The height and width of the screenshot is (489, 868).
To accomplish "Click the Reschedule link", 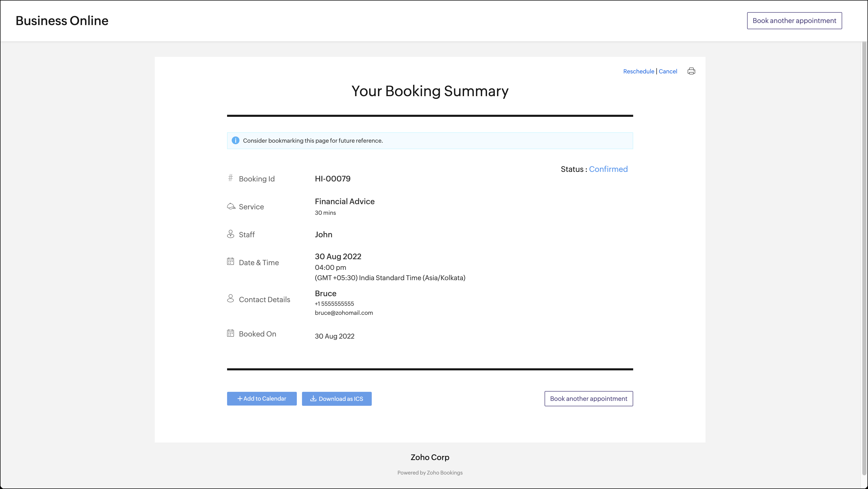I will [639, 71].
